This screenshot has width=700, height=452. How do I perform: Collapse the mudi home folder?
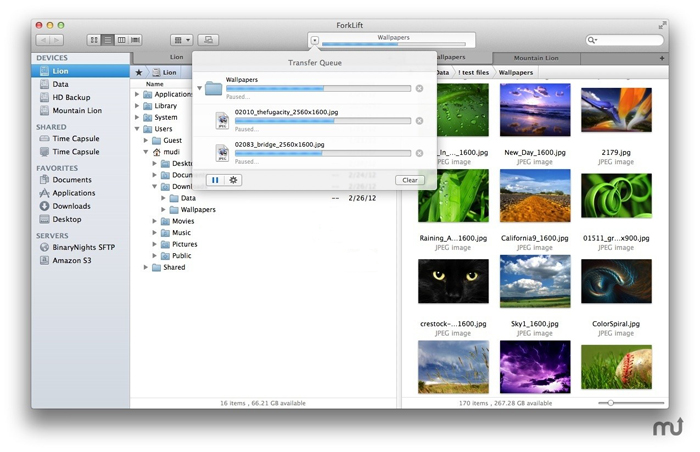coord(146,152)
